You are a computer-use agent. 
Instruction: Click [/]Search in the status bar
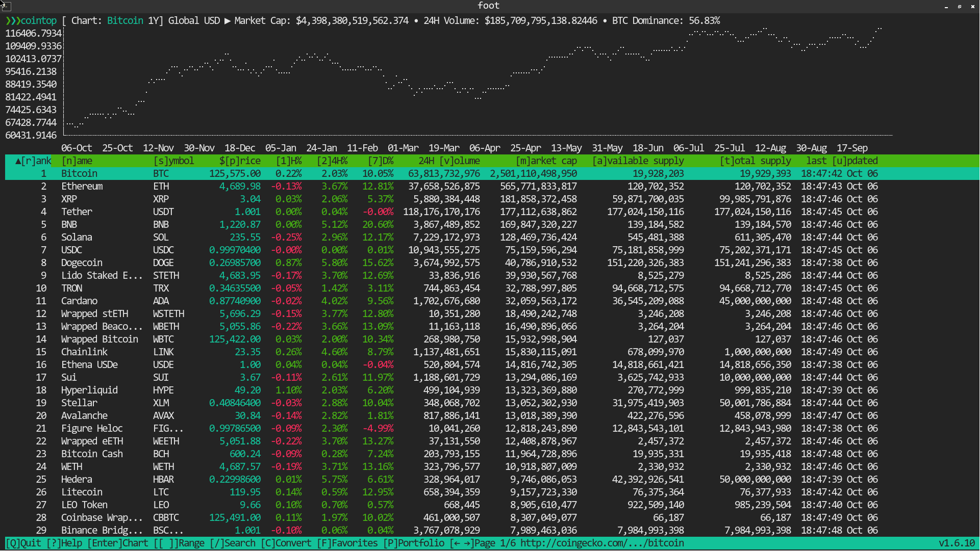coord(232,543)
